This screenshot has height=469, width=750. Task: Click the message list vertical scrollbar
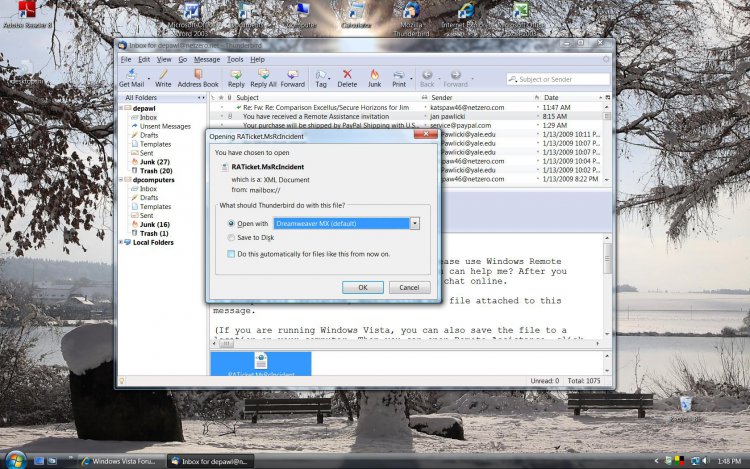pos(607,143)
